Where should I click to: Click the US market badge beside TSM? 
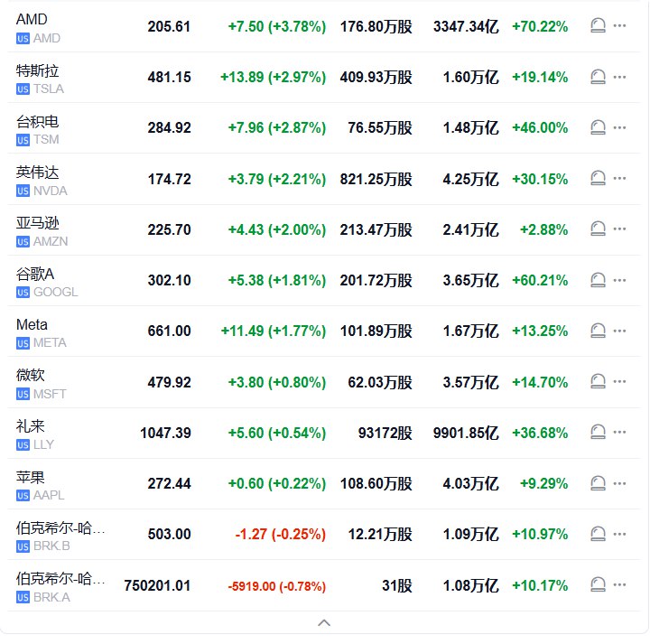tap(23, 140)
